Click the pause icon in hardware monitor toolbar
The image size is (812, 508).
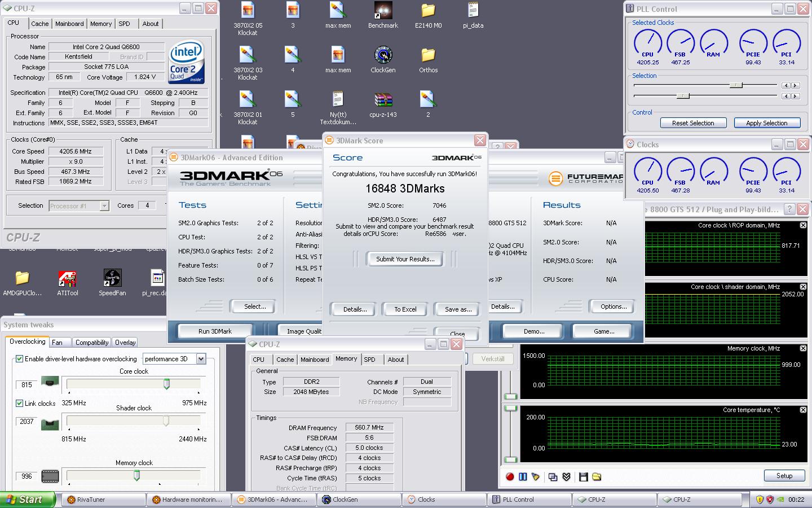(x=523, y=477)
